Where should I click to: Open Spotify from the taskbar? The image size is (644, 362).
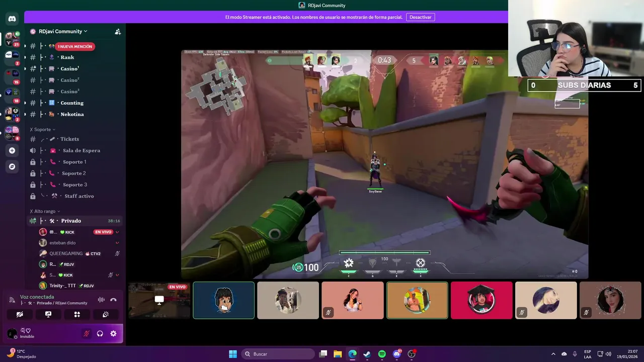click(382, 354)
